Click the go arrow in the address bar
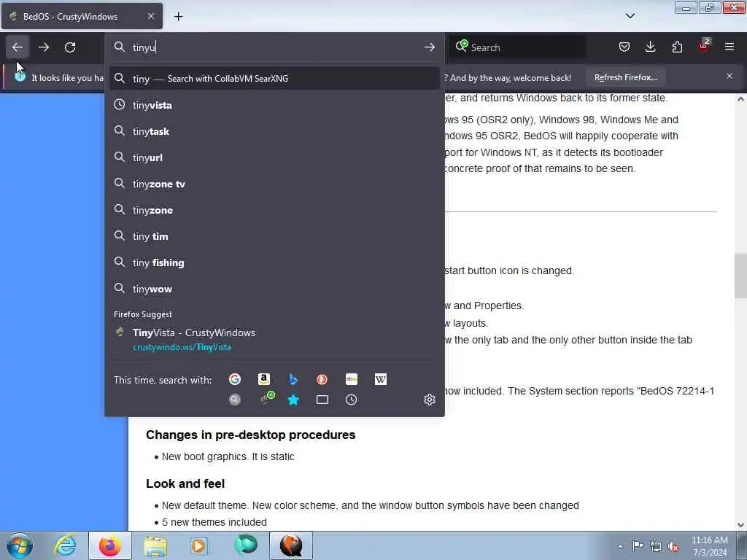Viewport: 747px width, 560px height. click(429, 47)
